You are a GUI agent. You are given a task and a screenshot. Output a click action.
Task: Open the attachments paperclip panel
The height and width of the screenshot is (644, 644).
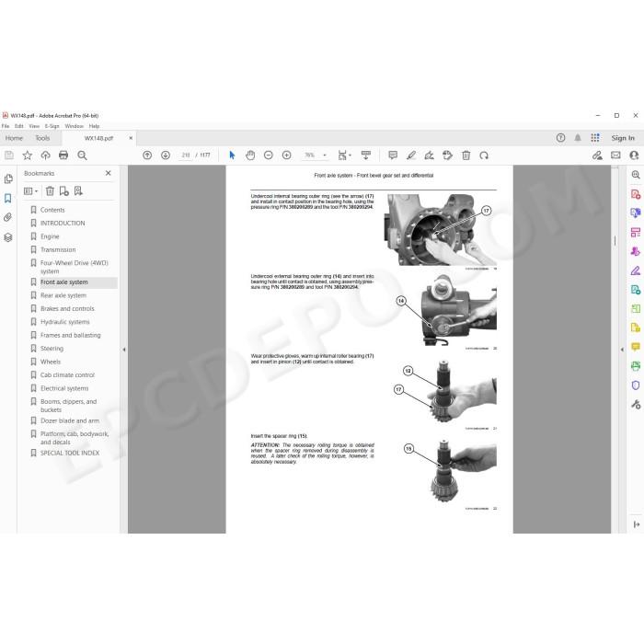7,217
